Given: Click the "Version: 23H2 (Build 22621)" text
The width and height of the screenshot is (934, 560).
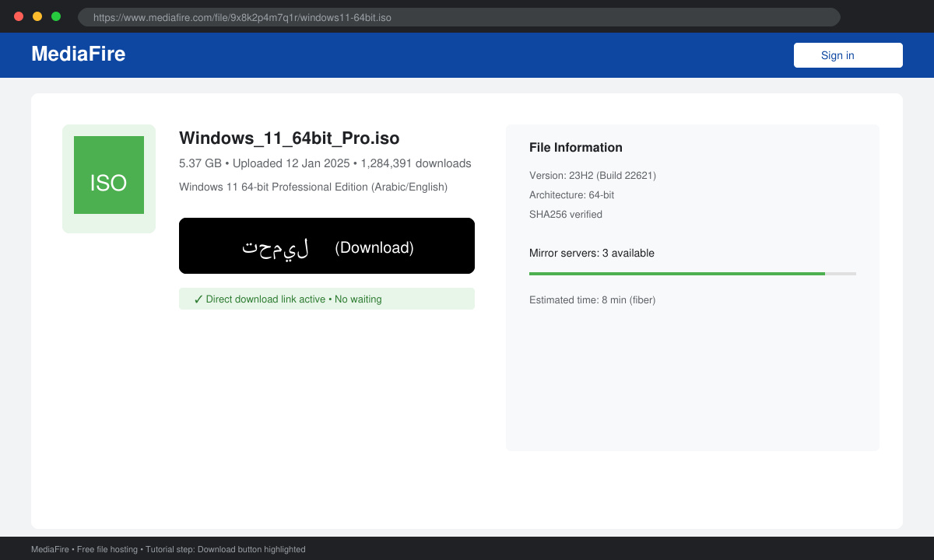Looking at the screenshot, I should (x=592, y=175).
